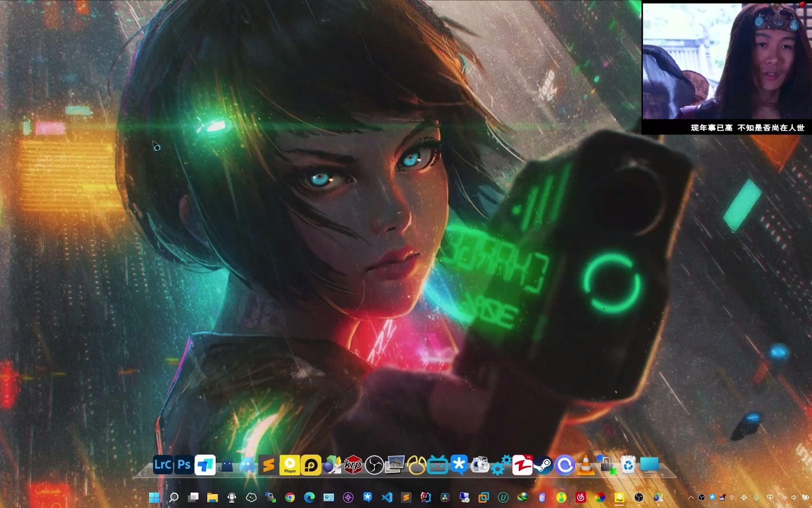Screen dimensions: 812x508
Task: Launch IntelliJ IDEA from the taskbar
Action: click(426, 498)
